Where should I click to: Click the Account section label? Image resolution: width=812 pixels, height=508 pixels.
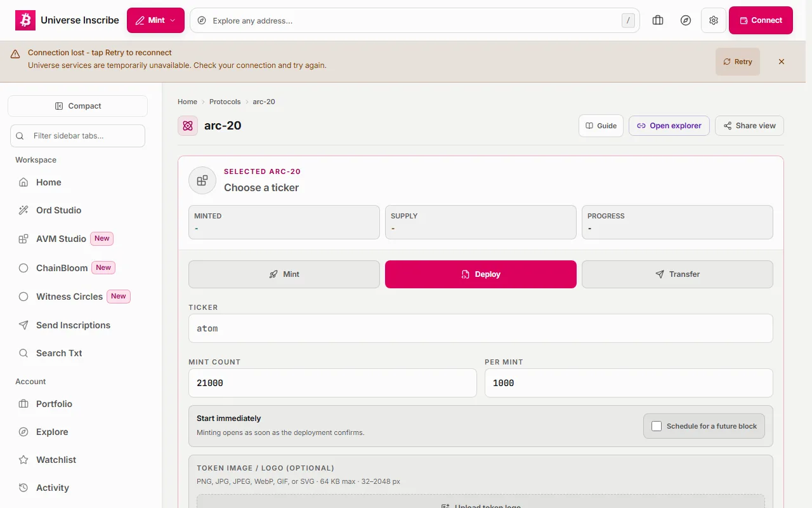click(30, 382)
